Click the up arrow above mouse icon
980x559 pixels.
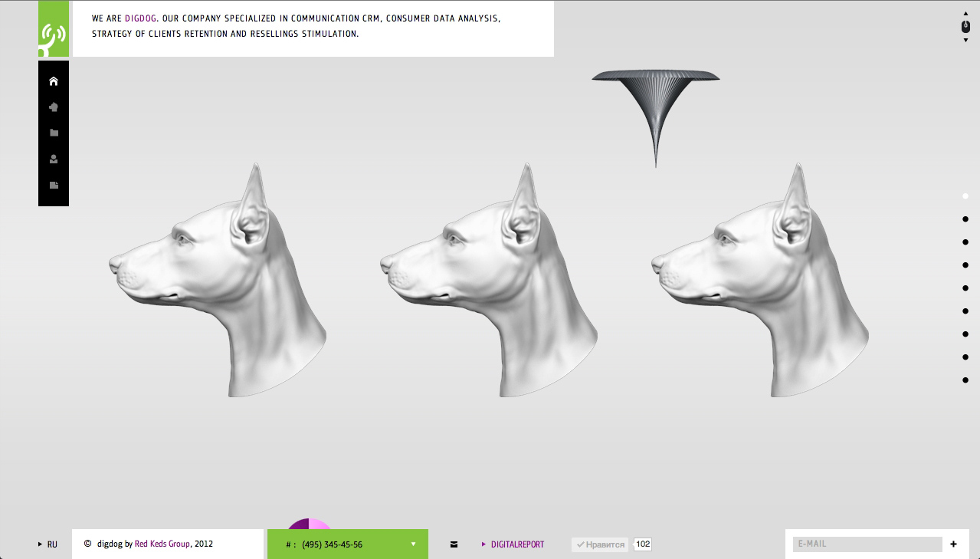(965, 13)
